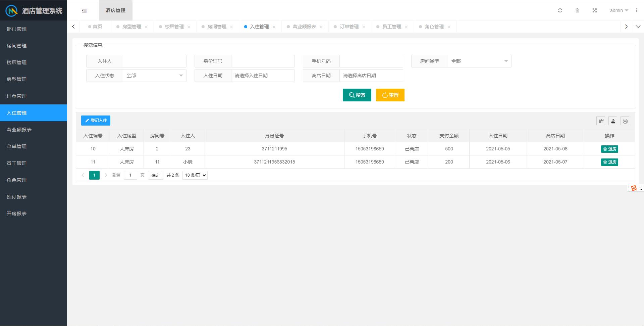The width and height of the screenshot is (644, 326).
Task: Switch to the 订单管理 tab
Action: click(x=349, y=27)
